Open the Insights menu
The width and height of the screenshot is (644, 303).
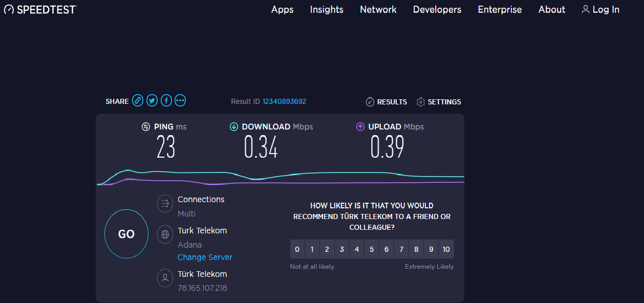click(327, 10)
